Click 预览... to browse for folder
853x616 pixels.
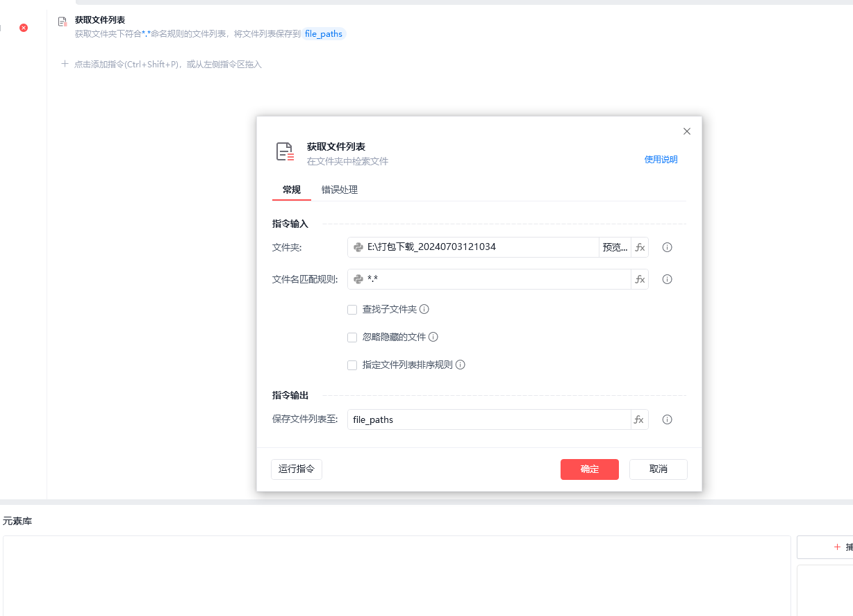615,247
